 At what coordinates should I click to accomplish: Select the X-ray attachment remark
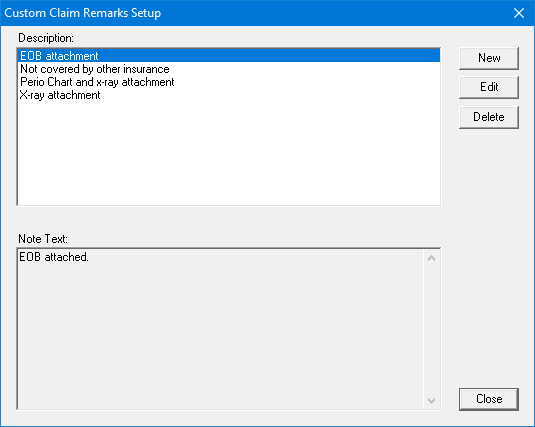point(229,95)
